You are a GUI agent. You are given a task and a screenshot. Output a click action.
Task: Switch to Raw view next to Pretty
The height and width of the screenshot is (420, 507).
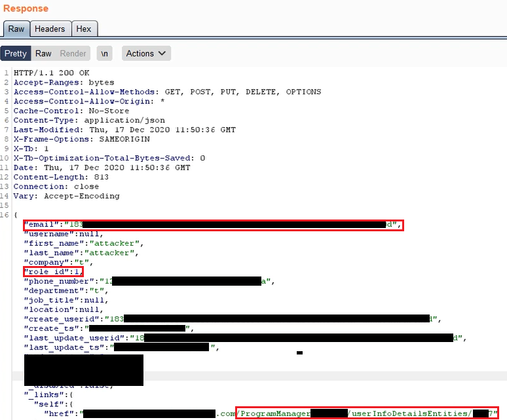pyautogui.click(x=43, y=54)
